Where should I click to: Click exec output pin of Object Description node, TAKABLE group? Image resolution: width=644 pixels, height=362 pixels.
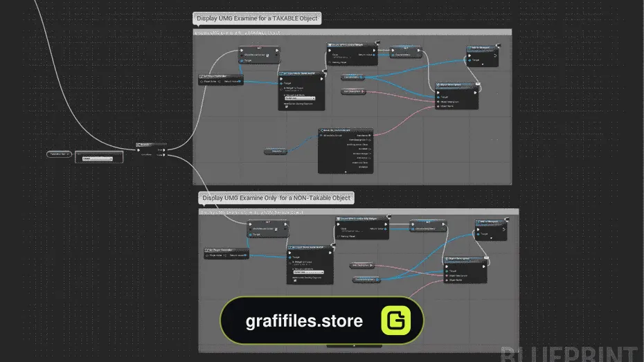coord(475,93)
